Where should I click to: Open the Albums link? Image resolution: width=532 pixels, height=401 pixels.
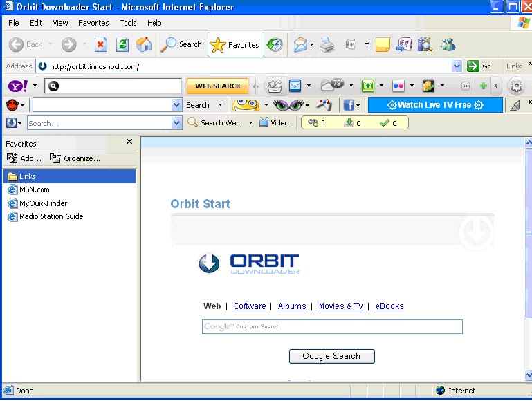pos(292,306)
